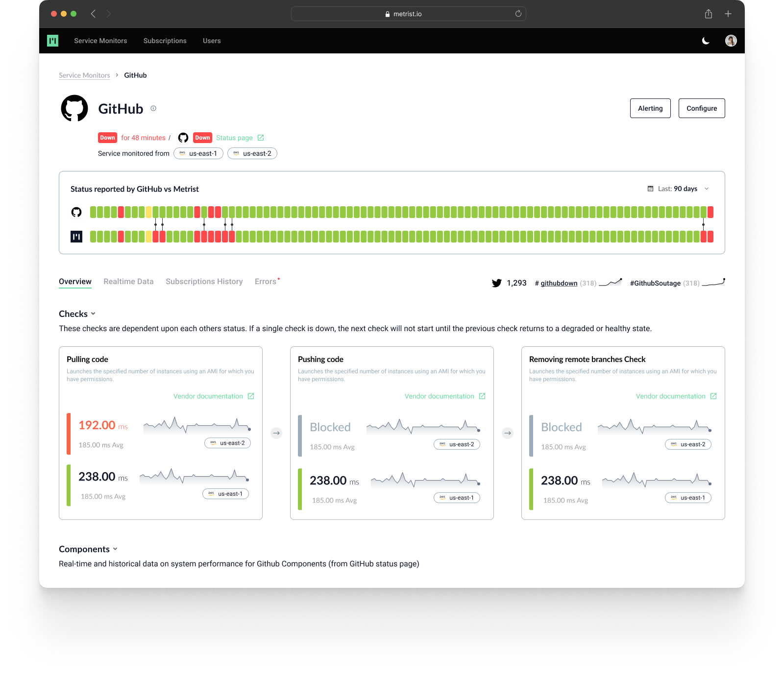The image size is (784, 676).
Task: Open Vendor documentation link in Pulling code
Action: (x=208, y=396)
